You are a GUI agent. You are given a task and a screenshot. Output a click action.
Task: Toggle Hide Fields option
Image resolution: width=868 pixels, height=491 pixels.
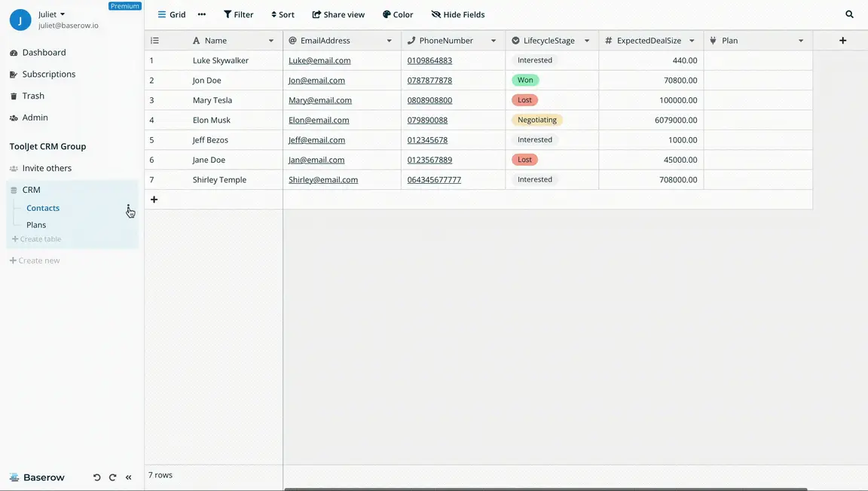tap(457, 14)
